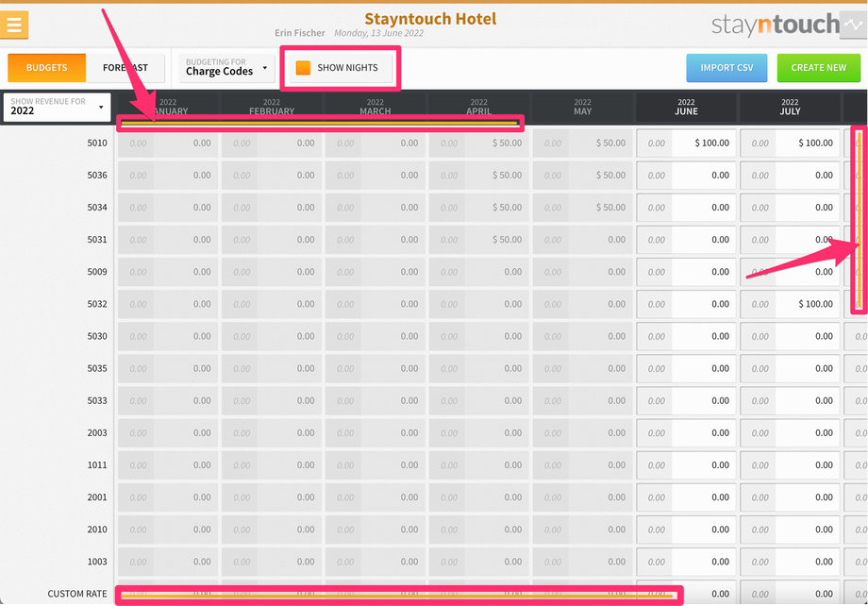Edit June revenue field for 5009

tap(704, 272)
